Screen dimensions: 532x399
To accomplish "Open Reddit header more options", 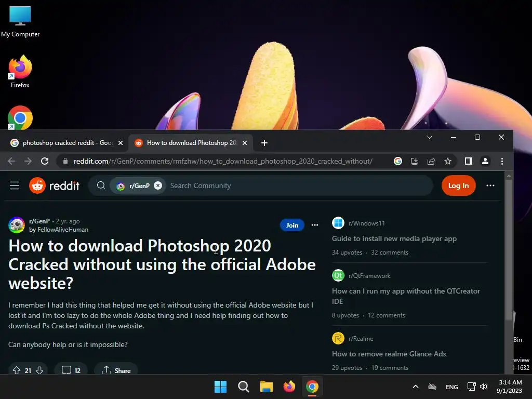I will (490, 185).
